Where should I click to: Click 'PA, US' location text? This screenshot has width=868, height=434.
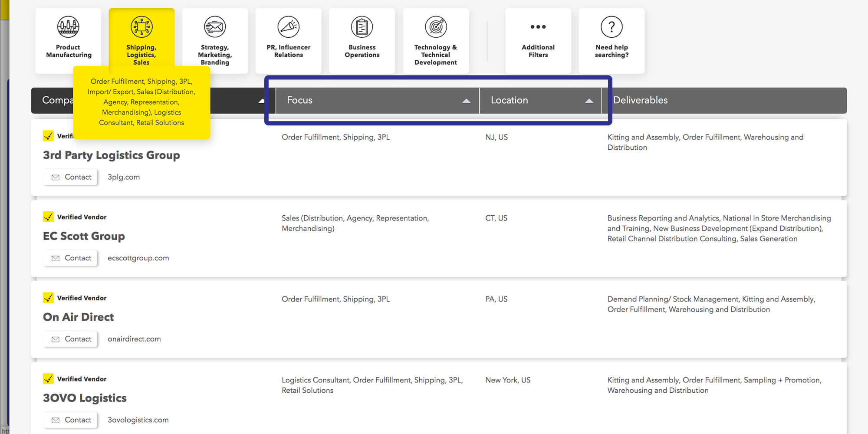[x=496, y=299]
